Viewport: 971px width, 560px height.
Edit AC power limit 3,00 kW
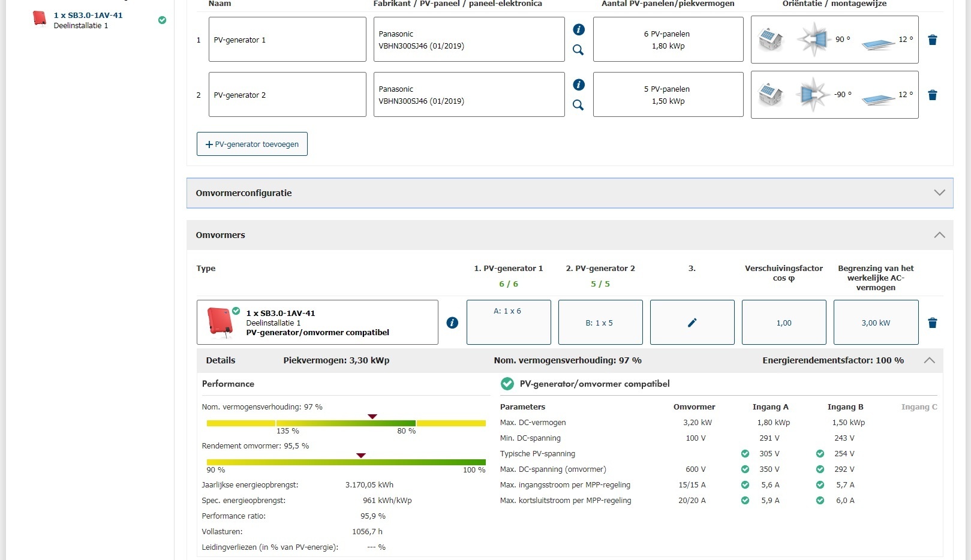point(876,323)
